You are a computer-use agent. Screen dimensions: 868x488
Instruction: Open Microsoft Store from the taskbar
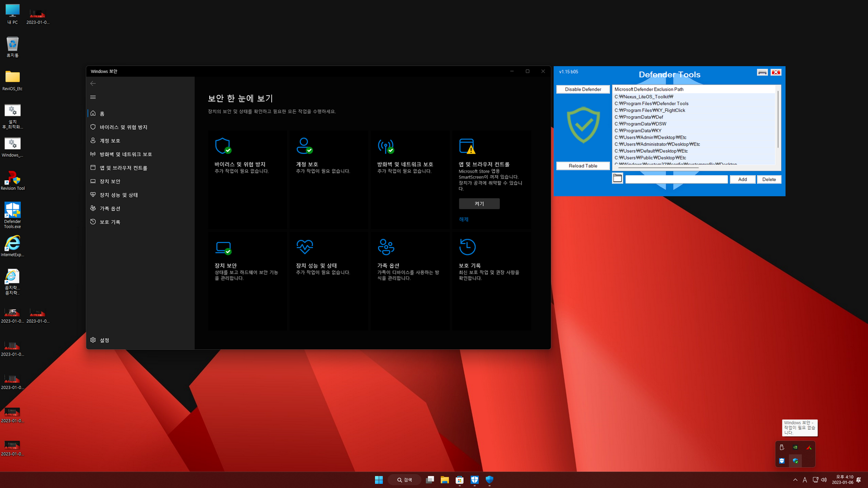click(x=460, y=480)
